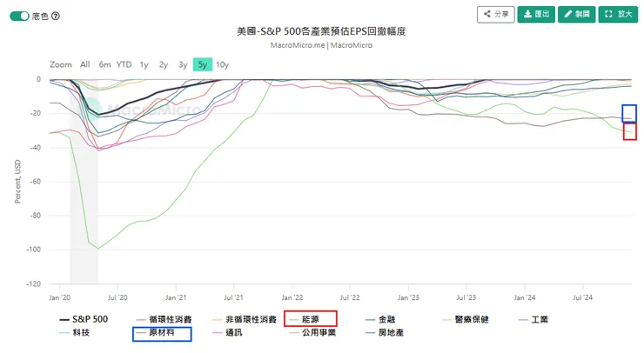Viewport: 644px width, 353px height.
Task: Click the Jul '22 x-axis label
Action: click(x=350, y=297)
